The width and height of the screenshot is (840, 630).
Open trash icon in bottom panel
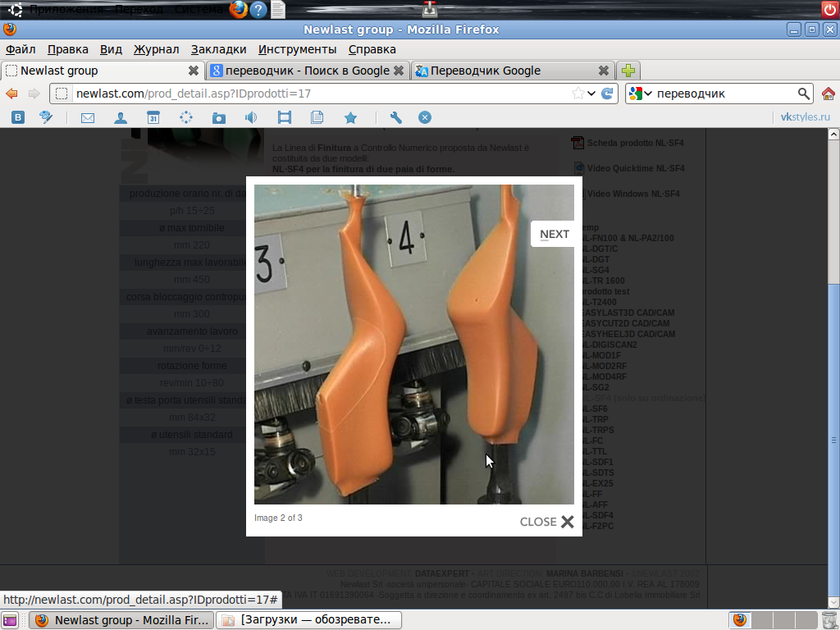829,620
